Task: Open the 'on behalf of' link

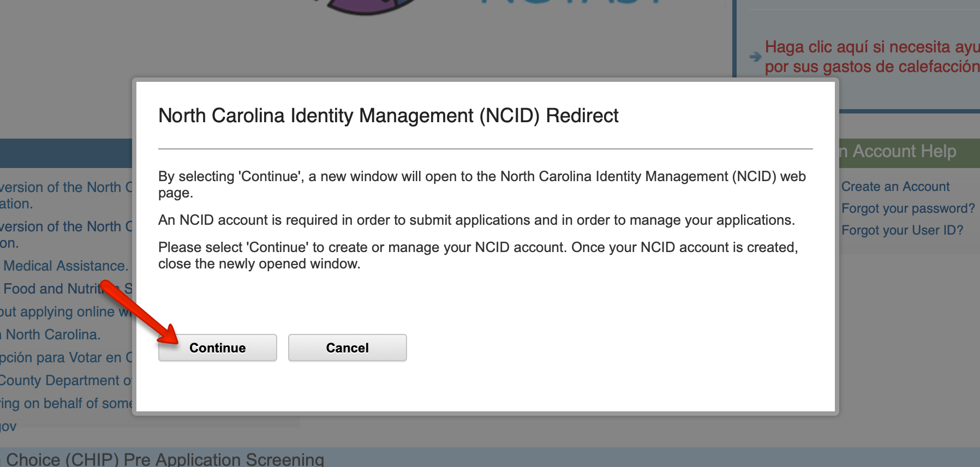Action: coord(65,403)
